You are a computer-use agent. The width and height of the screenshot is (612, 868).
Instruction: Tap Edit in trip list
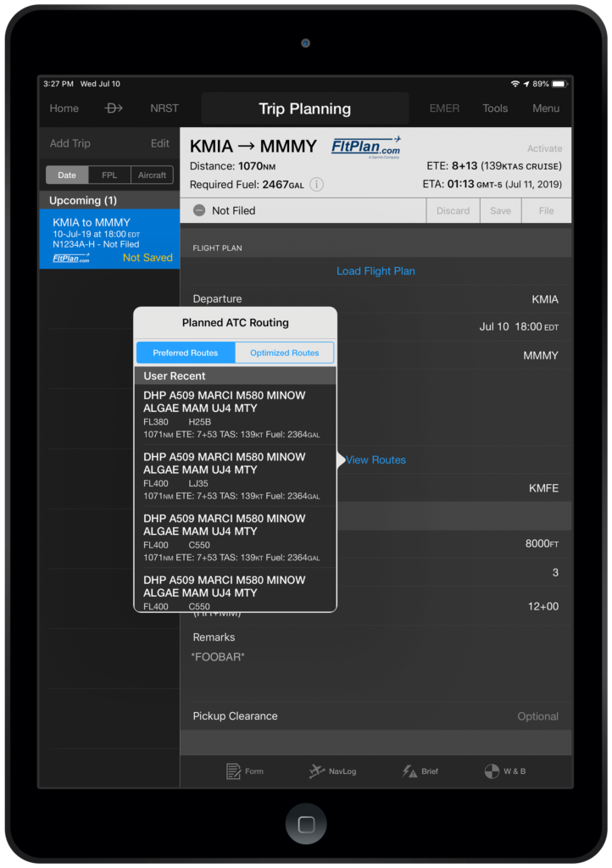click(160, 143)
